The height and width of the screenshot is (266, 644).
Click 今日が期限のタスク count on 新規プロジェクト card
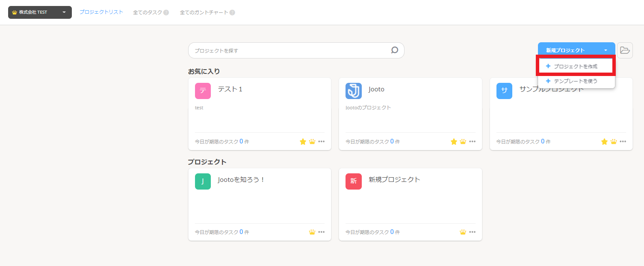tap(372, 232)
